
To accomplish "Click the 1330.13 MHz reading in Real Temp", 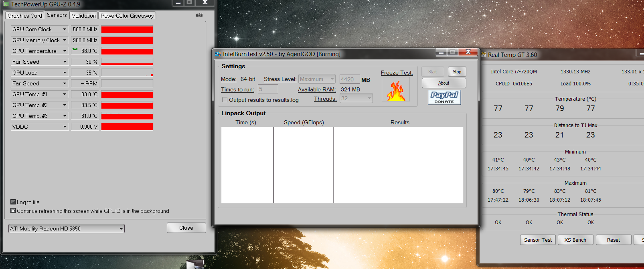I will [575, 71].
